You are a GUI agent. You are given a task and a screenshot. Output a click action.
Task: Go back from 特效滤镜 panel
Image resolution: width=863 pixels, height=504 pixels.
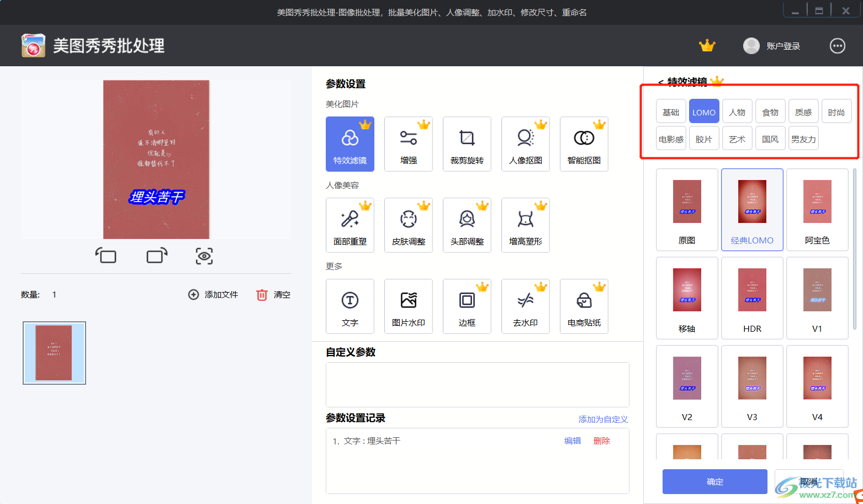tap(661, 82)
